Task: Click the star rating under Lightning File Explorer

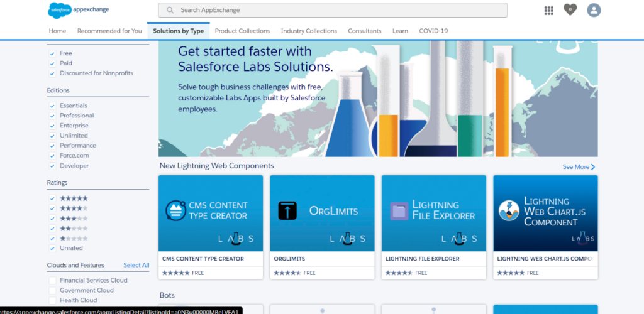Action: pos(399,273)
